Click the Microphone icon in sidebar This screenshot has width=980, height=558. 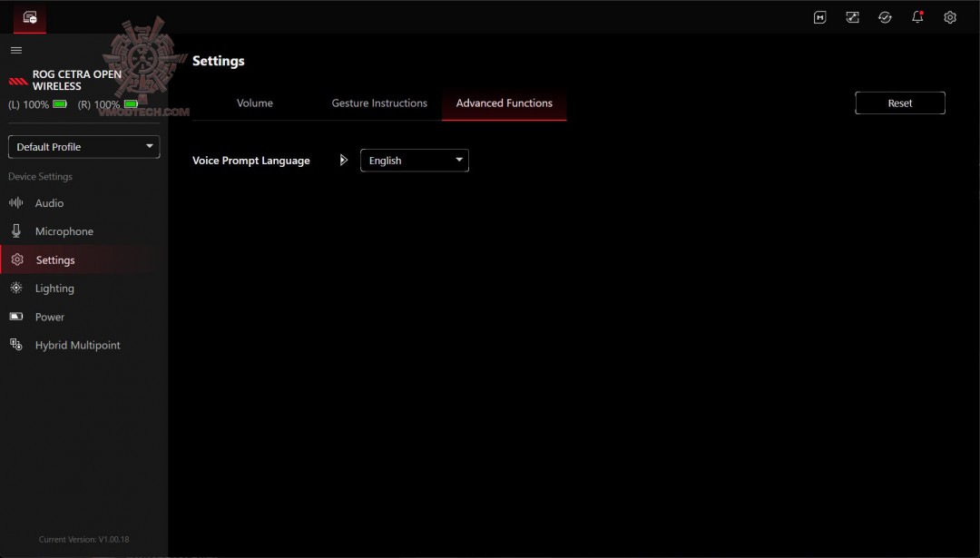tap(16, 230)
